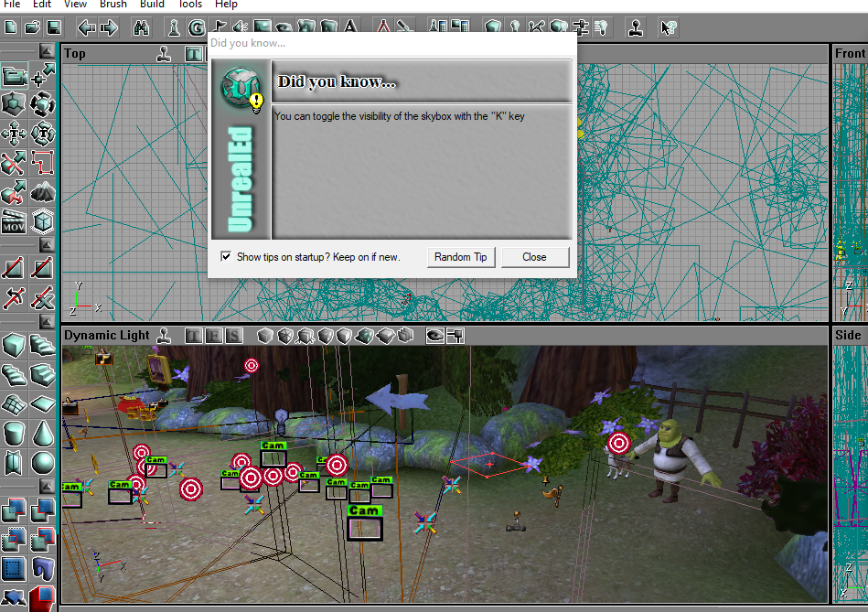Image resolution: width=868 pixels, height=612 pixels.
Task: Click the Flip Clipping Normal icon
Action: click(x=14, y=298)
